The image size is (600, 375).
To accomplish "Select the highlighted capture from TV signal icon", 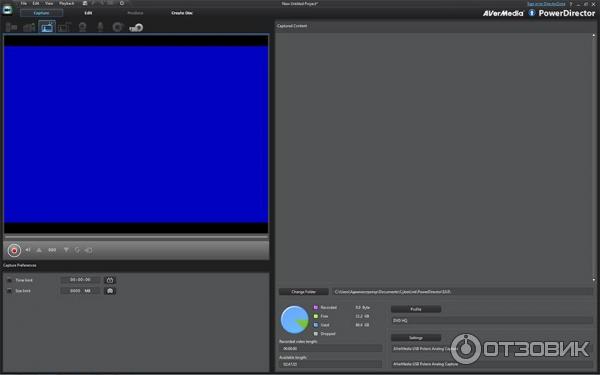I will point(47,27).
